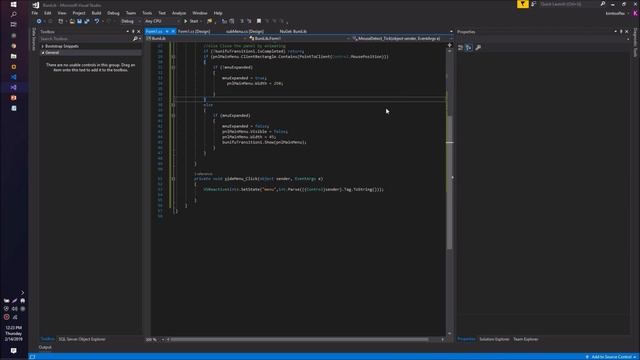The height and width of the screenshot is (360, 640).
Task: Switch to the NuGet: BuniLib tab
Action: click(x=293, y=31)
